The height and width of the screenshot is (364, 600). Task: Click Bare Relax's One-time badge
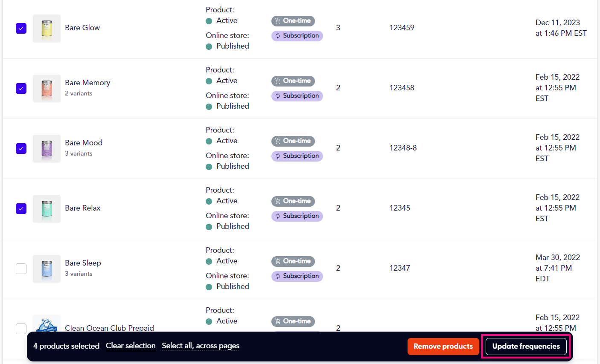pyautogui.click(x=293, y=201)
